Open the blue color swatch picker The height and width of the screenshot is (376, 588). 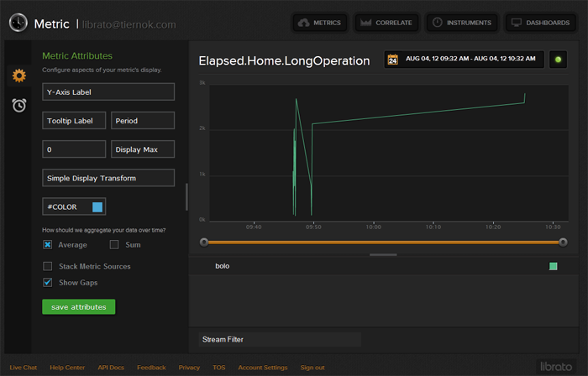pos(97,207)
